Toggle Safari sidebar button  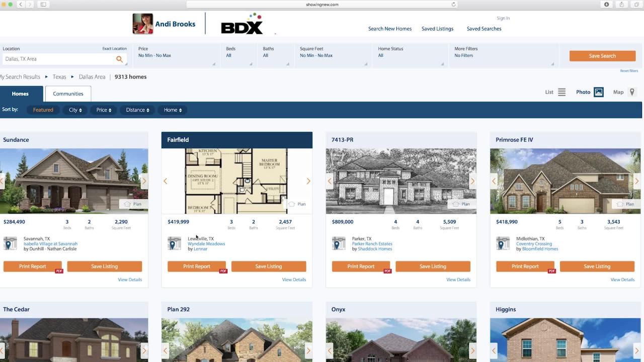[x=43, y=5]
